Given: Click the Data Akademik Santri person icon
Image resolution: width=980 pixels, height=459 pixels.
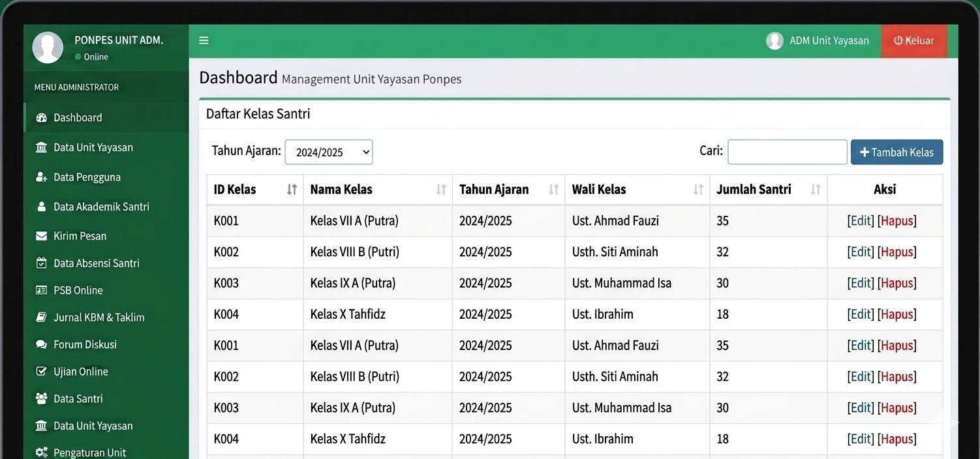Looking at the screenshot, I should click(x=42, y=207).
